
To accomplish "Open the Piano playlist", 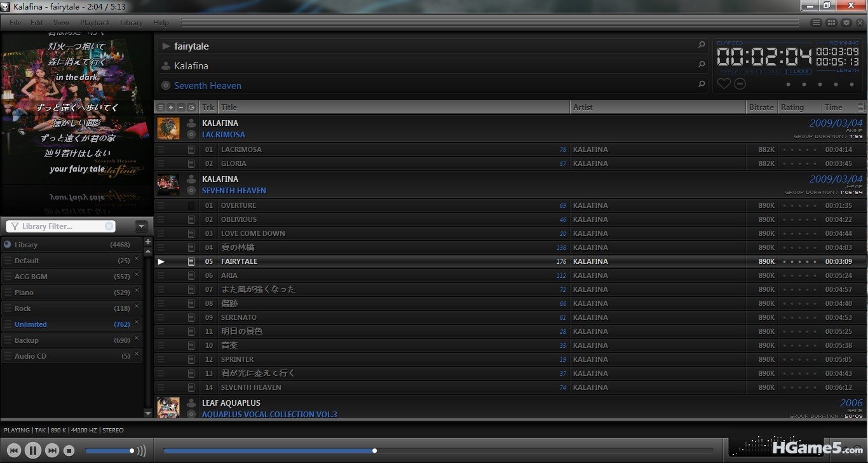I will click(x=72, y=293).
